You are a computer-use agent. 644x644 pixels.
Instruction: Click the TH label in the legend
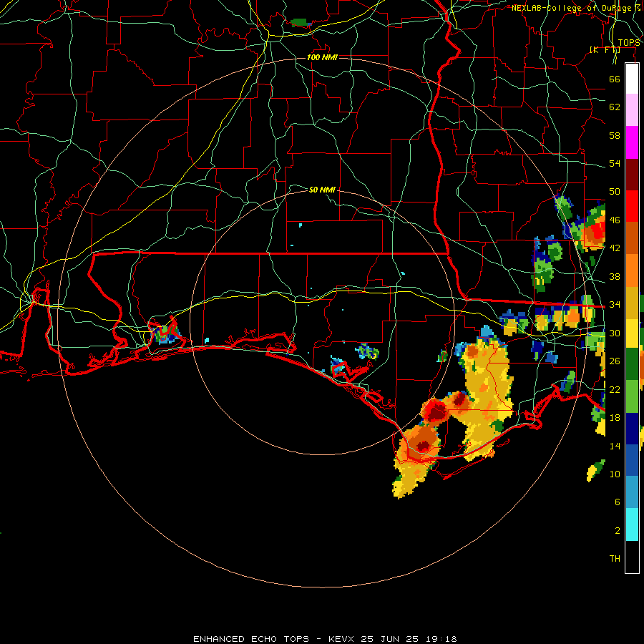pyautogui.click(x=615, y=559)
